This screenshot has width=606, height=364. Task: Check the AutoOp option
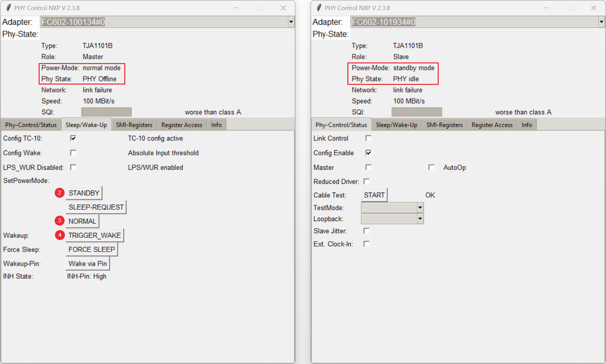pyautogui.click(x=432, y=167)
